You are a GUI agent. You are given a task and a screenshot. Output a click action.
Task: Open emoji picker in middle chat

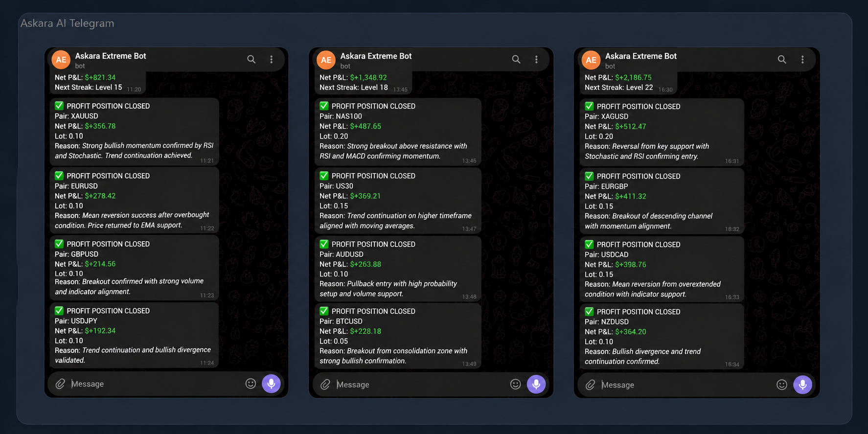[x=515, y=385]
